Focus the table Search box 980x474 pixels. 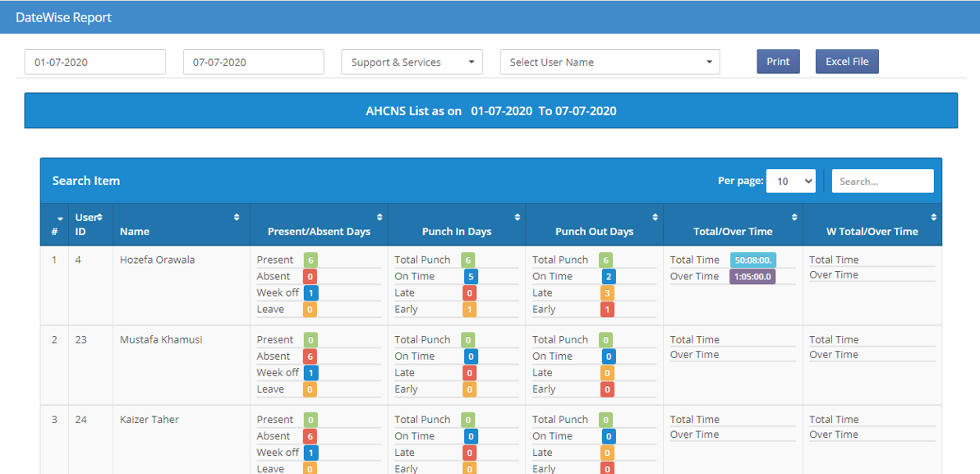[882, 182]
